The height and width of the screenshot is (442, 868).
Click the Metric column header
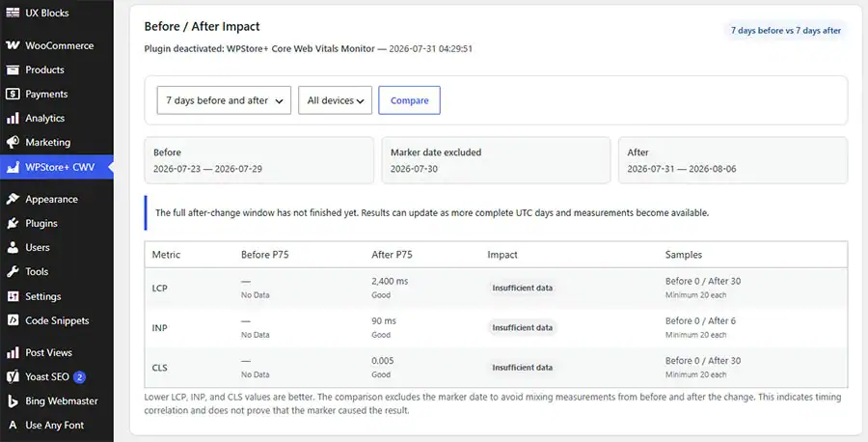tap(166, 255)
